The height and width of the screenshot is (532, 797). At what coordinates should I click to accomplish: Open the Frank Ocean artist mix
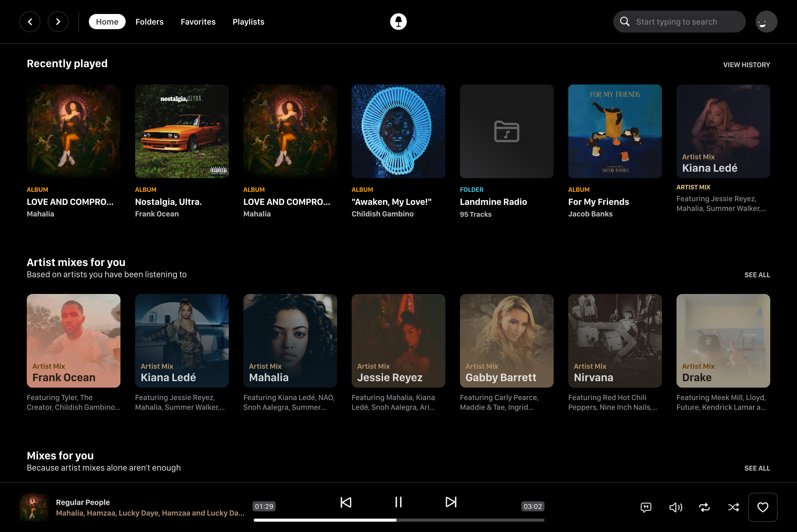[x=73, y=341]
